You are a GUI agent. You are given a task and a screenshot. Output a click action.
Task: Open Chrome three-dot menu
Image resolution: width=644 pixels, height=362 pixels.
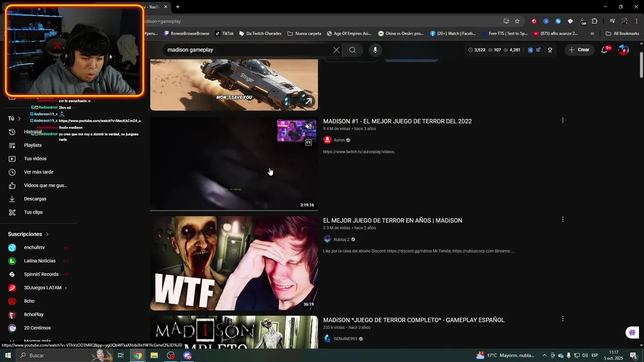[636, 21]
